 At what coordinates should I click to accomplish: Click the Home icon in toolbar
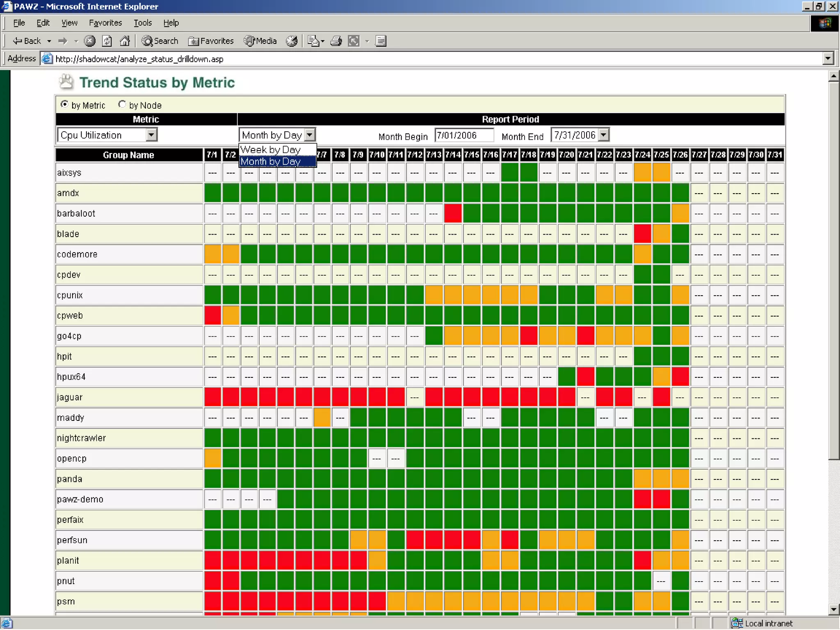coord(125,41)
